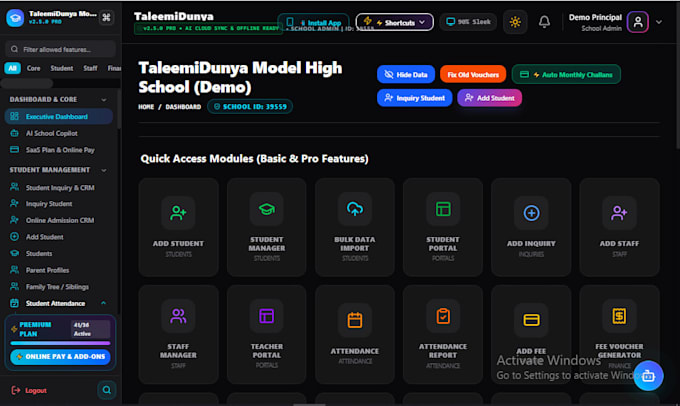Viewport: 680px width, 406px height.
Task: Click Fix Old Vouchers button
Action: [473, 75]
